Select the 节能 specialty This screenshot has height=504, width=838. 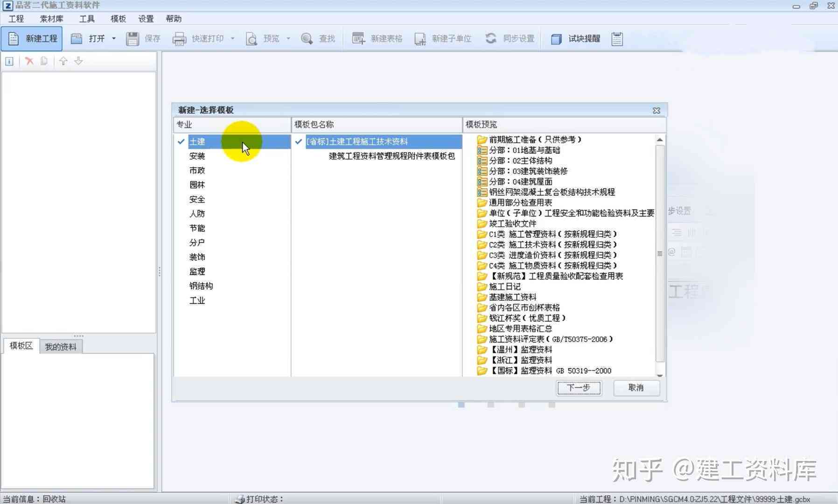click(x=197, y=228)
